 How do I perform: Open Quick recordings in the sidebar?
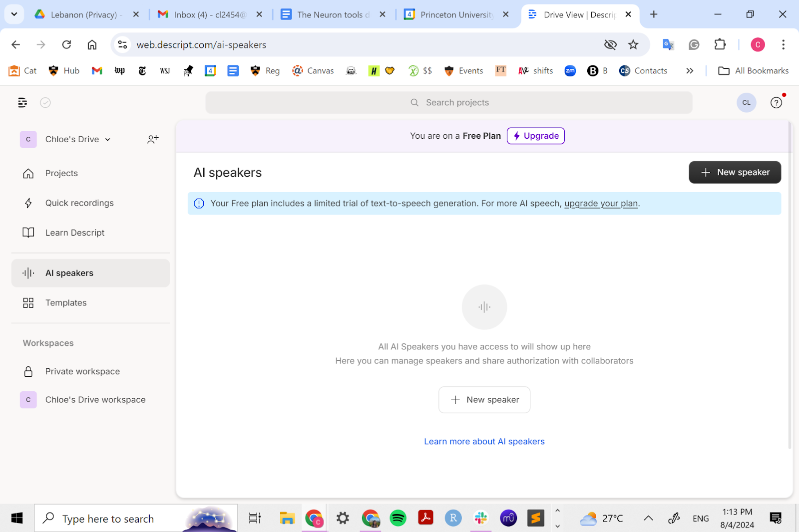tap(90, 203)
